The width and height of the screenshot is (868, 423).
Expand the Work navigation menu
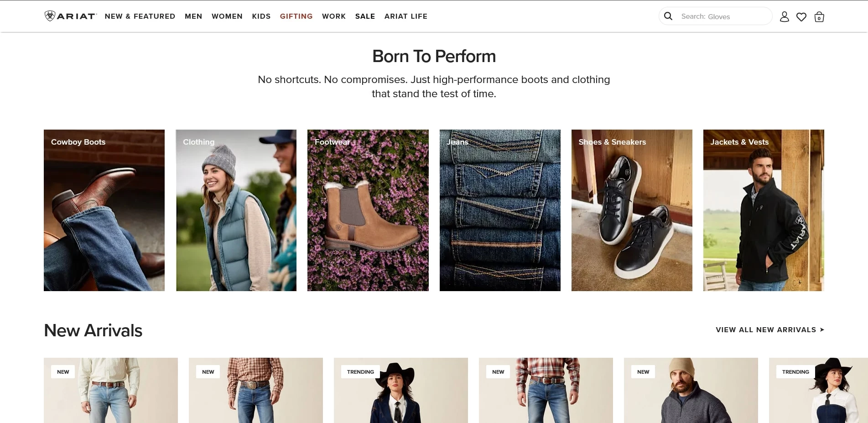pos(334,16)
